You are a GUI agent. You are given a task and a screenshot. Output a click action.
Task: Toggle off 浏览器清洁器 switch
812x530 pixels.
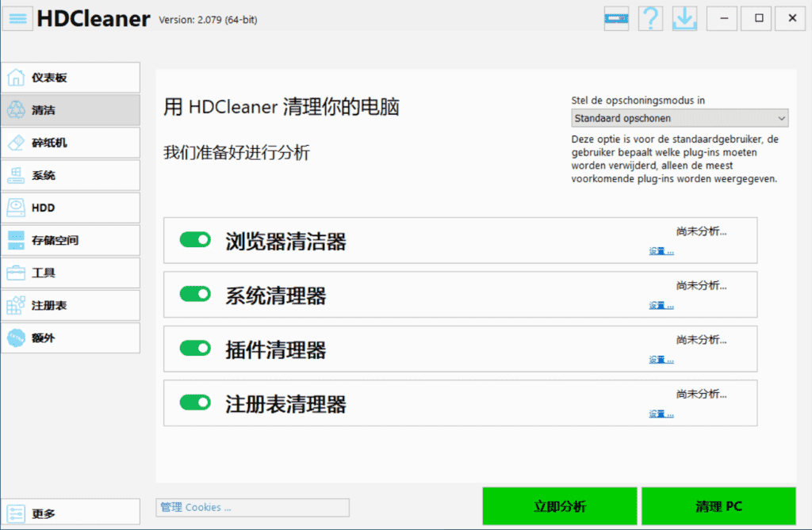[195, 240]
